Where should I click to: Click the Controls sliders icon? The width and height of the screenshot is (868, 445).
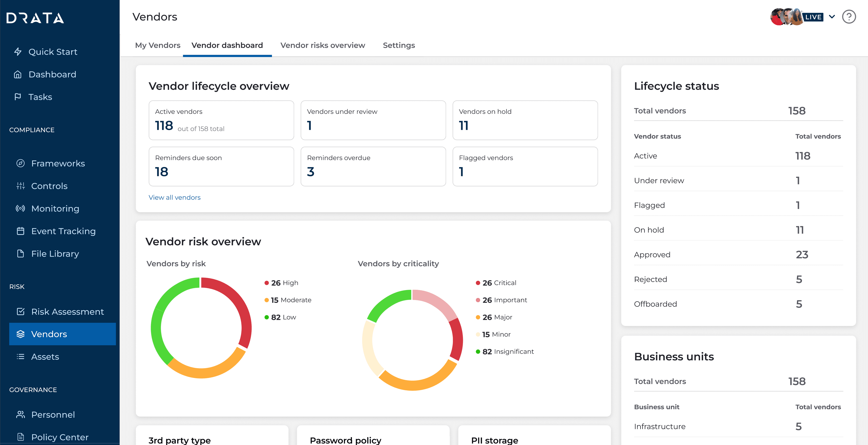click(21, 186)
